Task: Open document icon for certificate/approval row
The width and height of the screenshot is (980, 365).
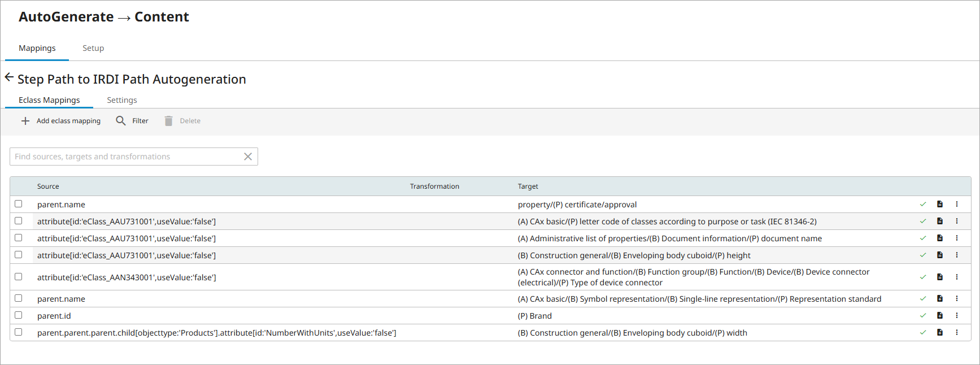Action: click(x=940, y=205)
